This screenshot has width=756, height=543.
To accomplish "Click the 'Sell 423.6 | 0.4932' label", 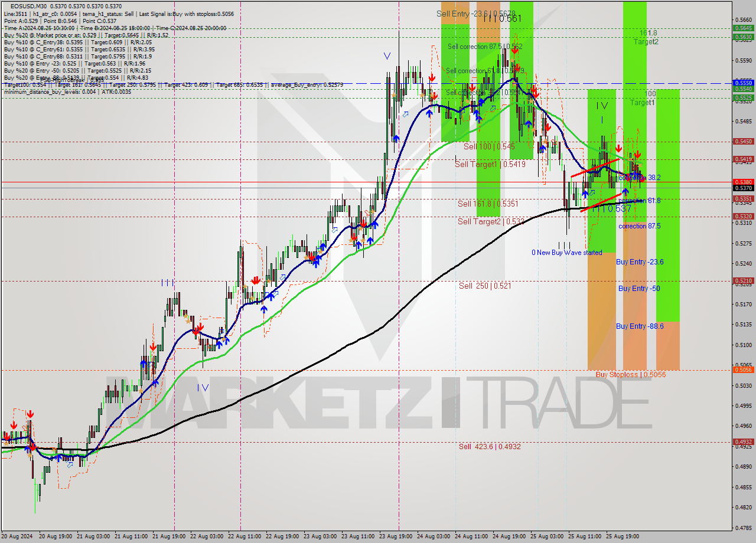I will tap(490, 447).
